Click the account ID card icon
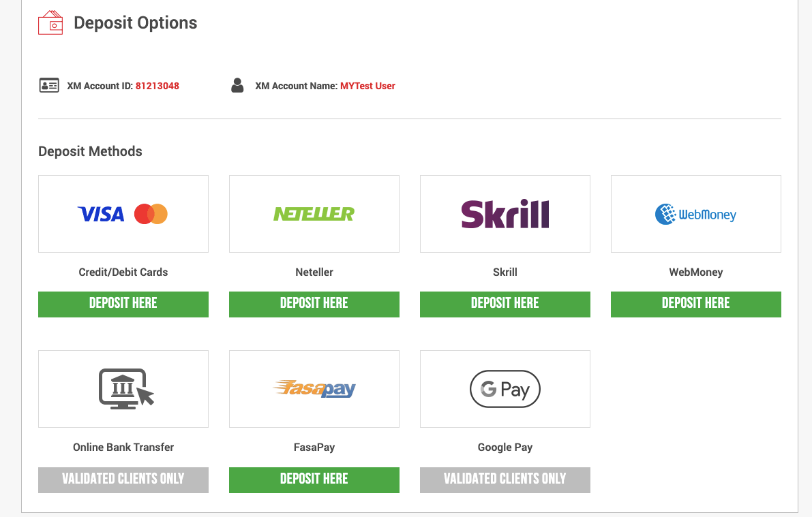The width and height of the screenshot is (812, 517). tap(49, 85)
